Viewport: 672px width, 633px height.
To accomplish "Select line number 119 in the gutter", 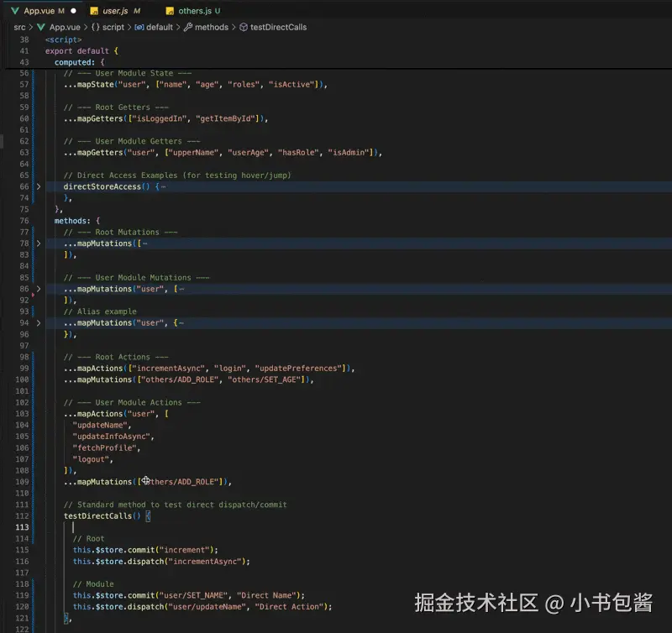I will pos(23,595).
